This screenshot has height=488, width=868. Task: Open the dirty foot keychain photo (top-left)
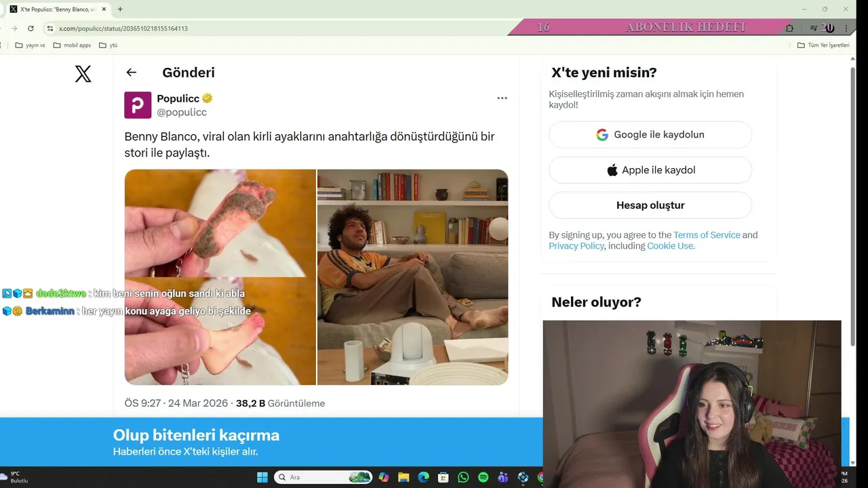220,223
